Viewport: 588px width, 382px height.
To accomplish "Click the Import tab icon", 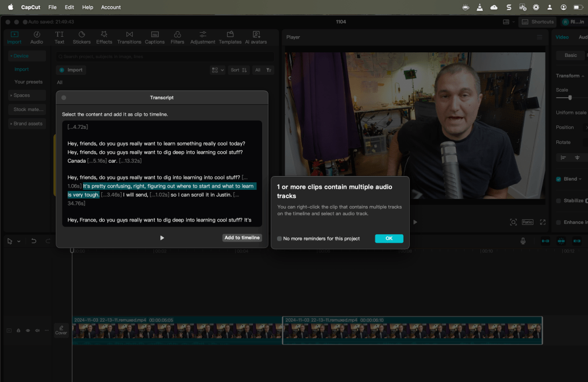I will 14,35.
